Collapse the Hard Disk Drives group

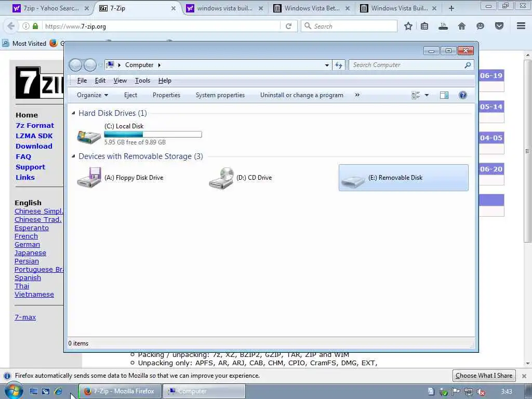click(x=73, y=113)
